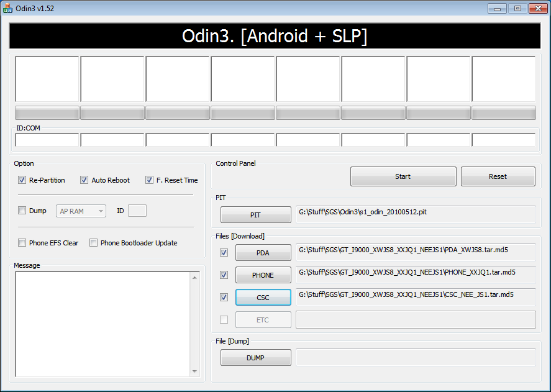Click the PDA_XWJS8.tar.md5 path field
The width and height of the screenshot is (551, 392).
tap(416, 252)
